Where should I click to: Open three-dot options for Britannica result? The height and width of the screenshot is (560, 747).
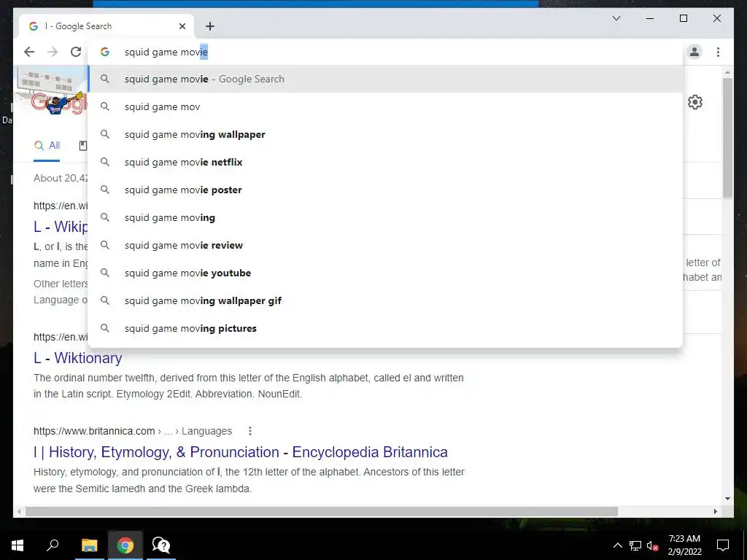[x=249, y=431]
